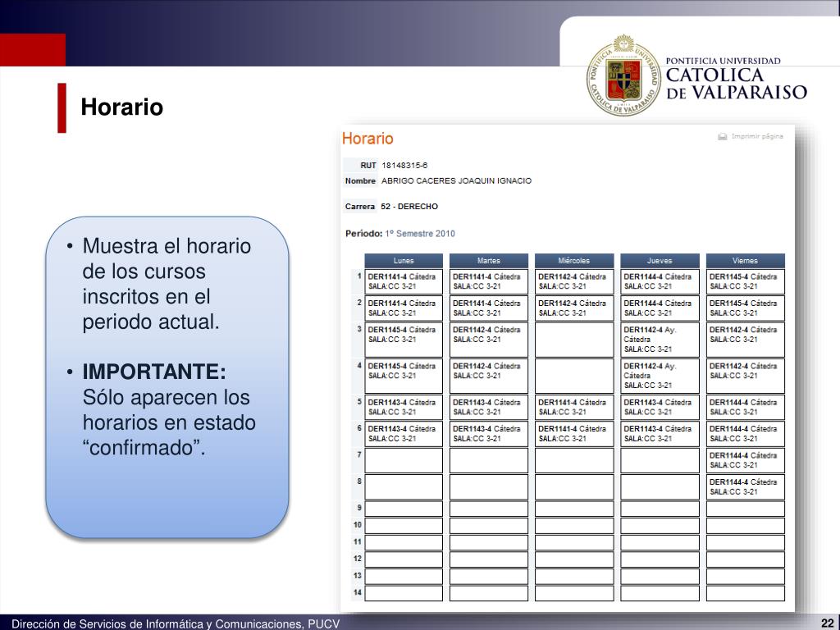This screenshot has height=630, width=840.
Task: Click the Lunes period 5 cell DER1143-4
Action: (x=404, y=407)
